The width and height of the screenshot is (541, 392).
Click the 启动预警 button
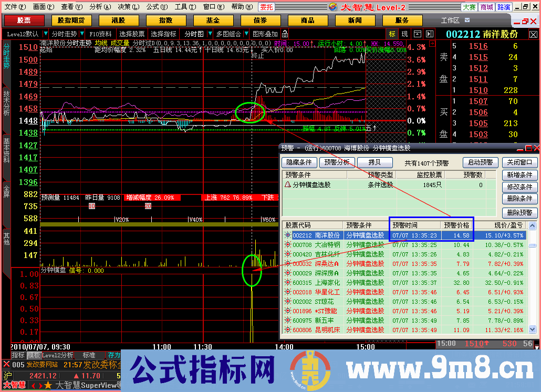click(480, 162)
